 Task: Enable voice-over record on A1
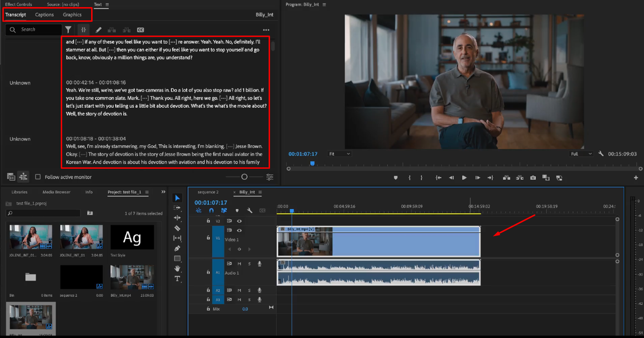point(260,264)
